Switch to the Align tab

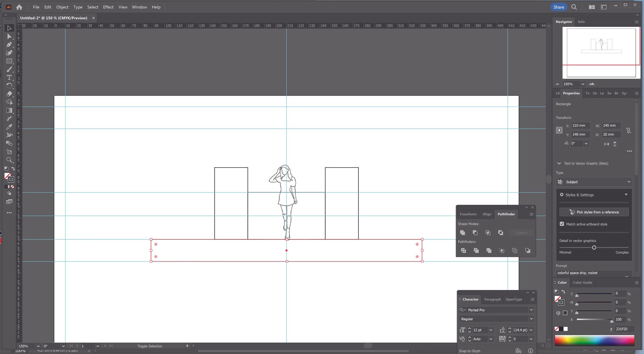click(487, 214)
